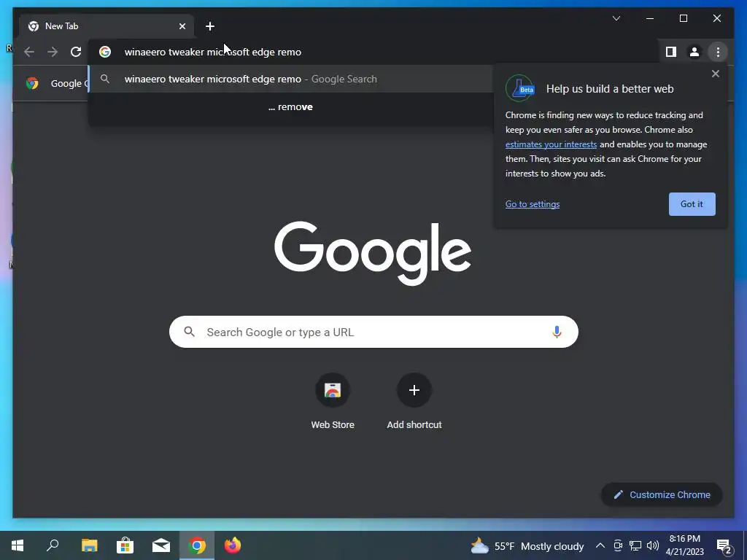Screen dimensions: 747x560
Task: Select the Google Search autocomplete suggestion
Action: (x=290, y=79)
